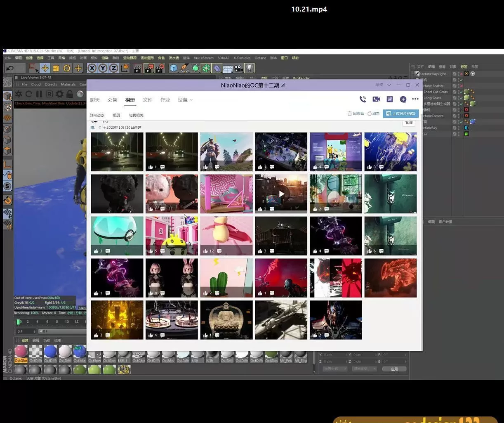
Task: Open the three-dots more options menu
Action: tap(415, 99)
